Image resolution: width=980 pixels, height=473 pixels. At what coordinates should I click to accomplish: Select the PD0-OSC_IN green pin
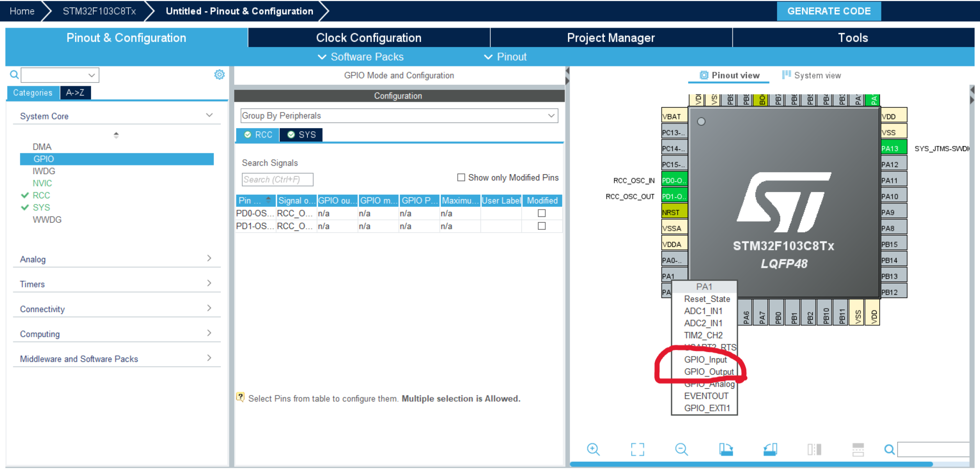click(x=674, y=180)
